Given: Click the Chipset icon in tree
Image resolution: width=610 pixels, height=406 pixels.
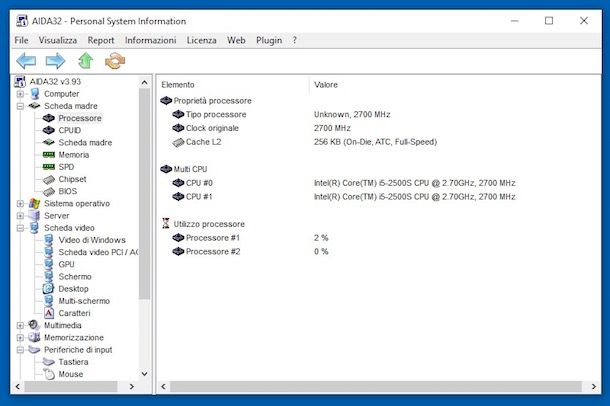Looking at the screenshot, I should pos(49,179).
